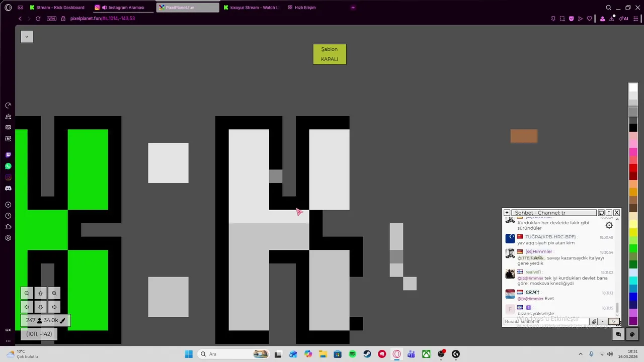Open Instagram in the Opera sidebar
The image size is (644, 362).
pyautogui.click(x=8, y=177)
